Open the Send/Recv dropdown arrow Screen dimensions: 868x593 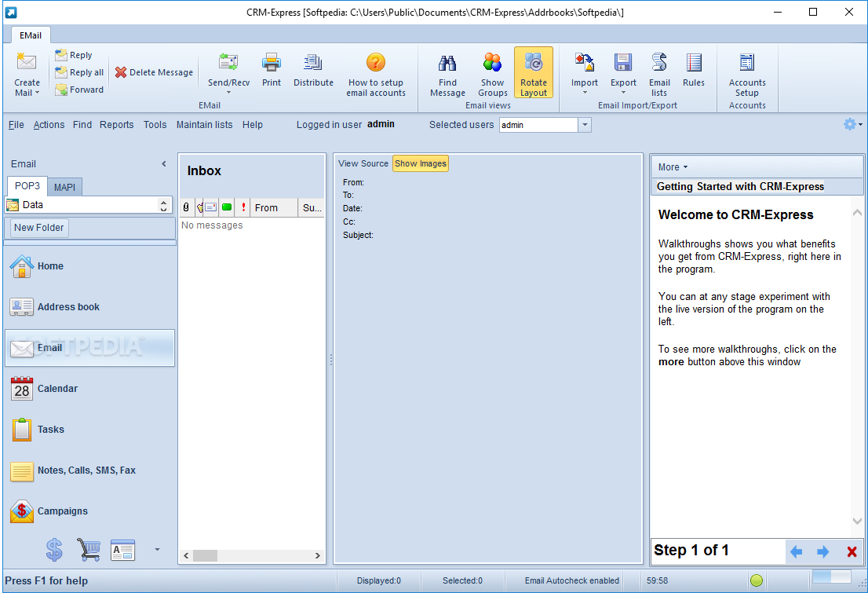228,93
